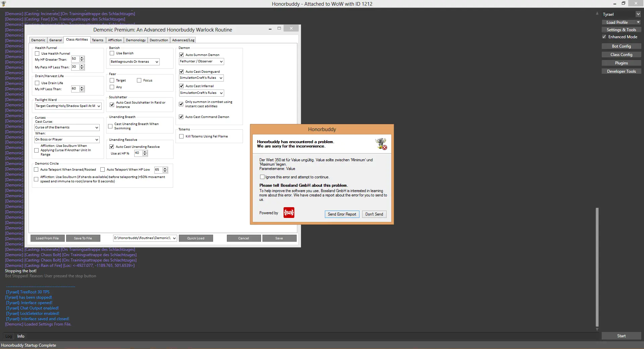Click the Honorbuddy error bee icon

[381, 144]
